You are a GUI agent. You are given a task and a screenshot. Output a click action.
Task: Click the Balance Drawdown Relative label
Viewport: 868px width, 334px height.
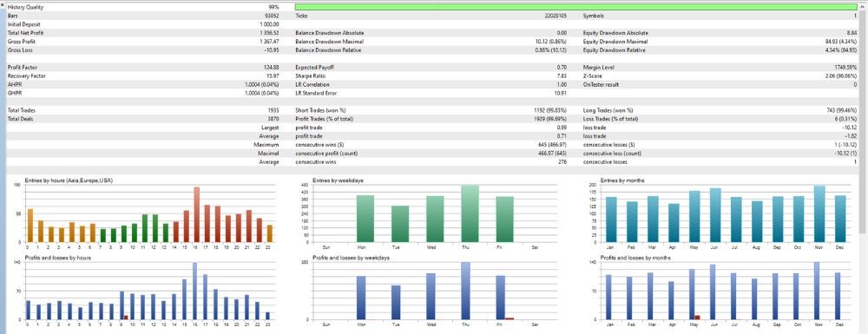328,50
